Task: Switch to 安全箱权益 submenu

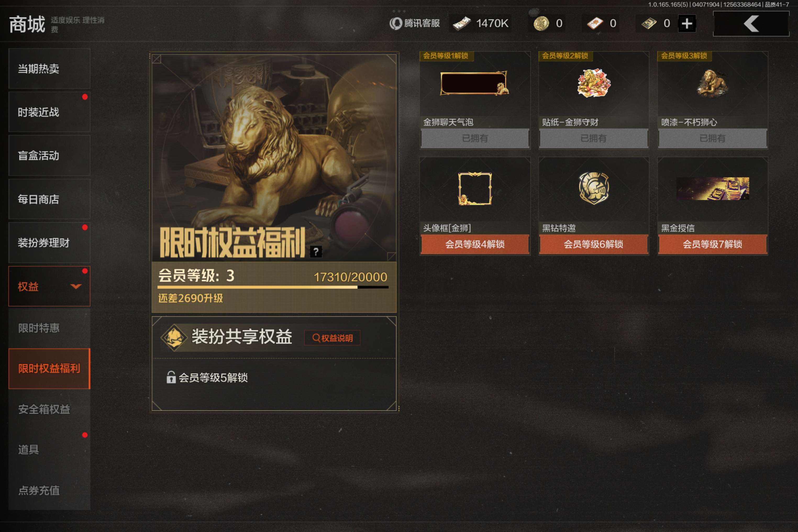Action: pyautogui.click(x=49, y=409)
